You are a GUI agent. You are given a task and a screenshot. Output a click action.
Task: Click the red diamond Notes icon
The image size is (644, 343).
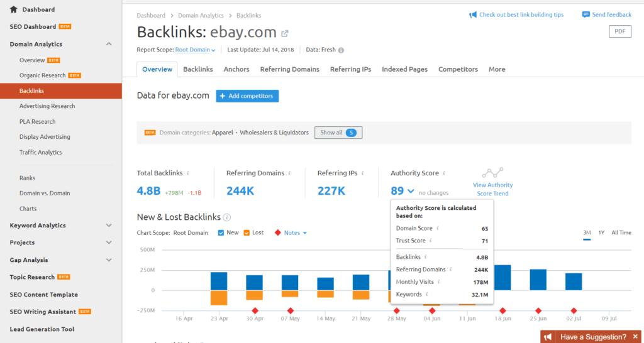277,232
